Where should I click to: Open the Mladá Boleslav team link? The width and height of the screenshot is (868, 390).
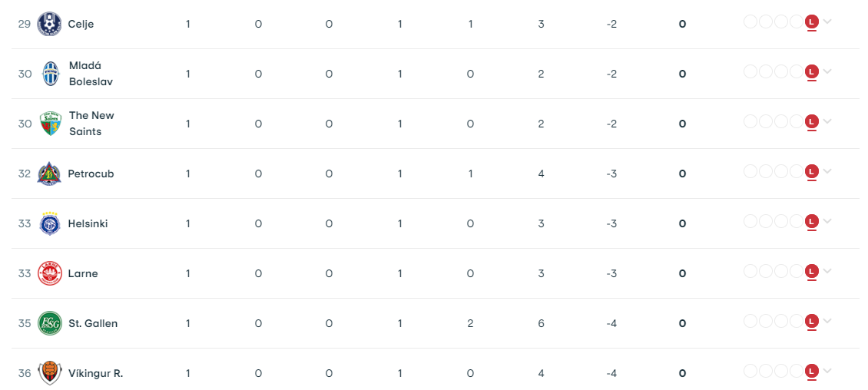click(x=91, y=74)
